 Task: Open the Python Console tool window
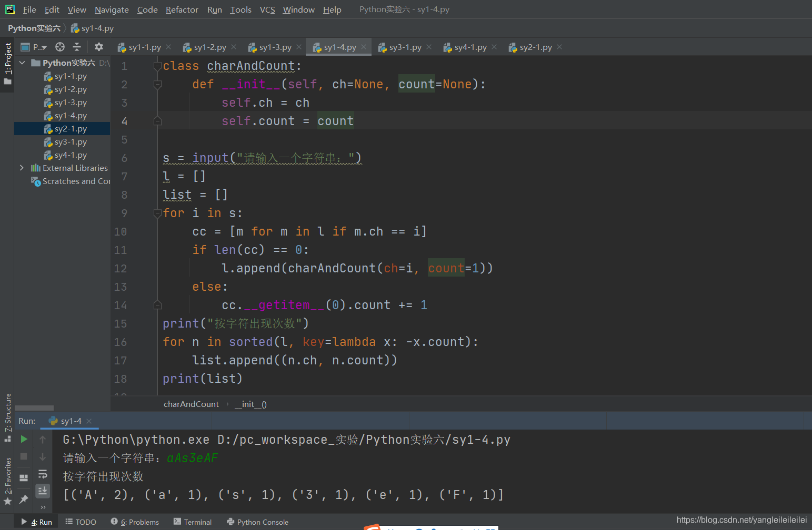(257, 522)
